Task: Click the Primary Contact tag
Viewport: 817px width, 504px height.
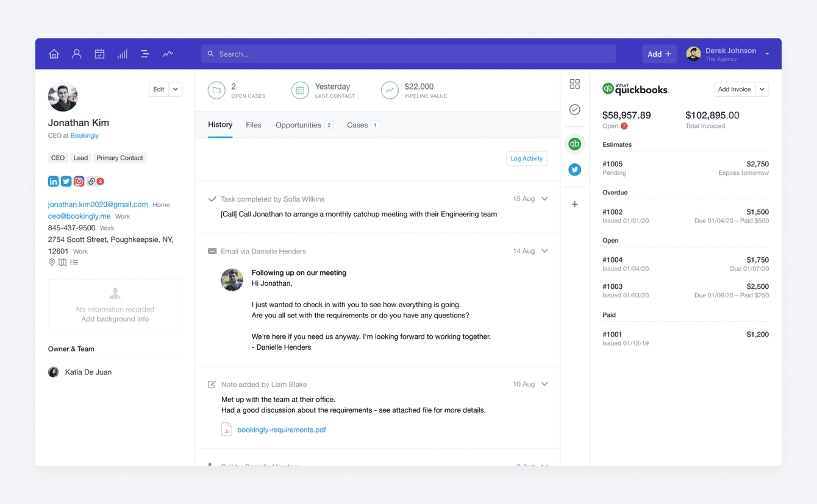Action: click(120, 158)
